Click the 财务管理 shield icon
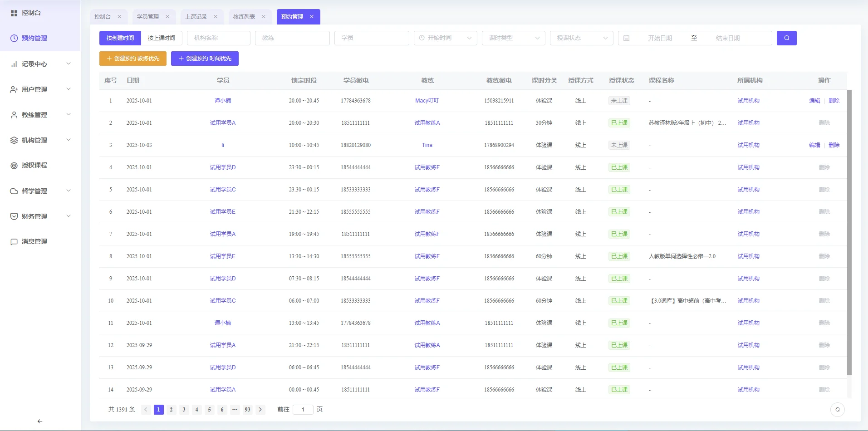This screenshot has height=431, width=868. 14,216
